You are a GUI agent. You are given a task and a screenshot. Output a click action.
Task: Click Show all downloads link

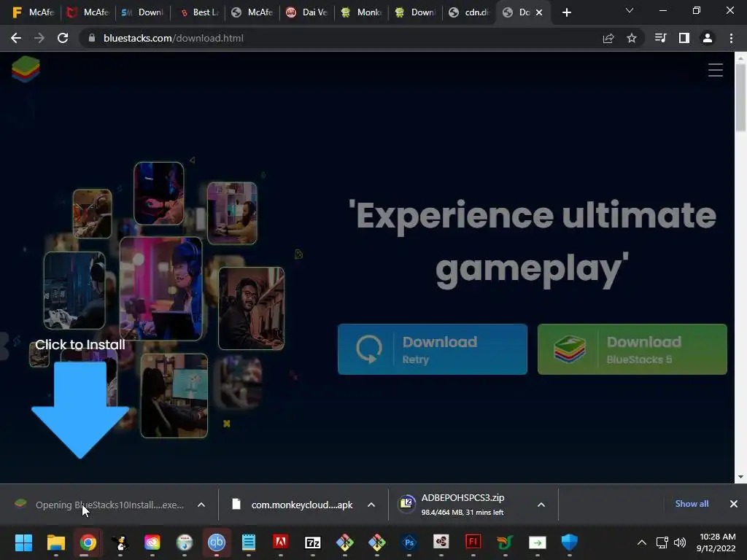(x=692, y=504)
